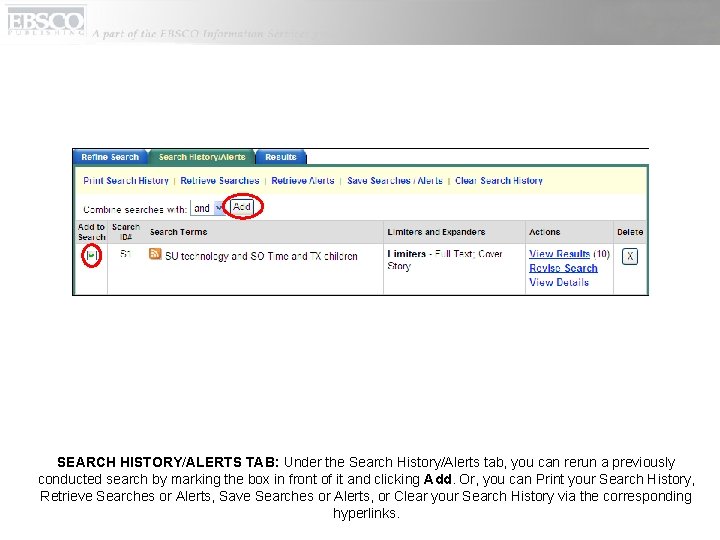Screen dimensions: 720x540
Task: Select the search terms text 'SU technology and SO Time'
Action: (x=226, y=256)
